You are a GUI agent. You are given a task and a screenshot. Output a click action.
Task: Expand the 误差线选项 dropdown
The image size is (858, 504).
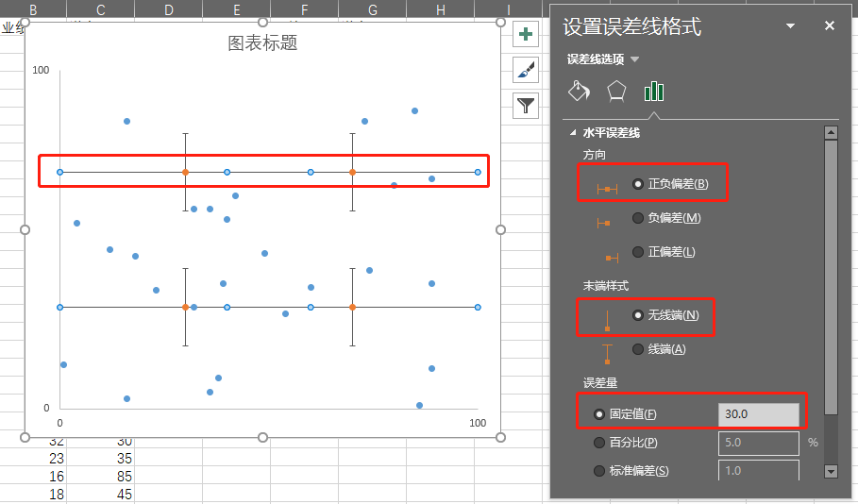(x=634, y=59)
